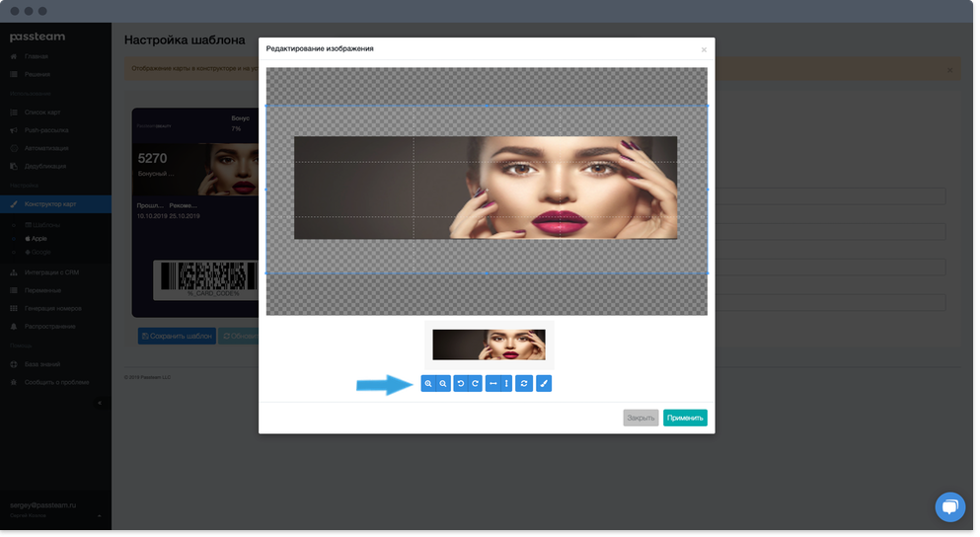
Task: Select the image preview thumbnail below the canvas
Action: pyautogui.click(x=489, y=345)
